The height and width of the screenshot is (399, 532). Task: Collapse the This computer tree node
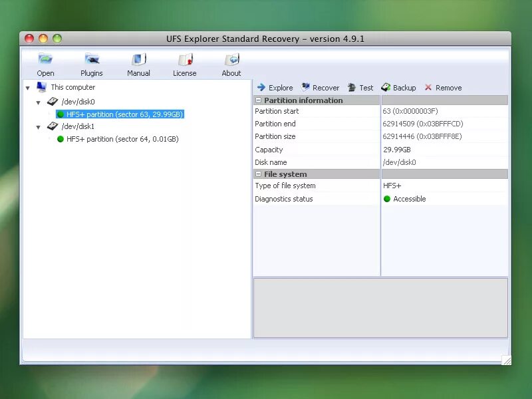[28, 88]
